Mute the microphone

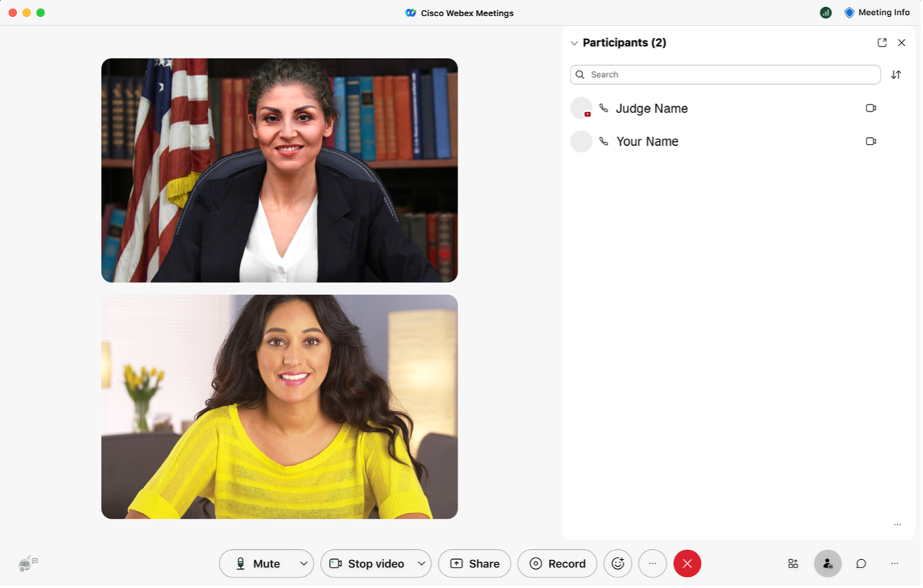coord(258,563)
